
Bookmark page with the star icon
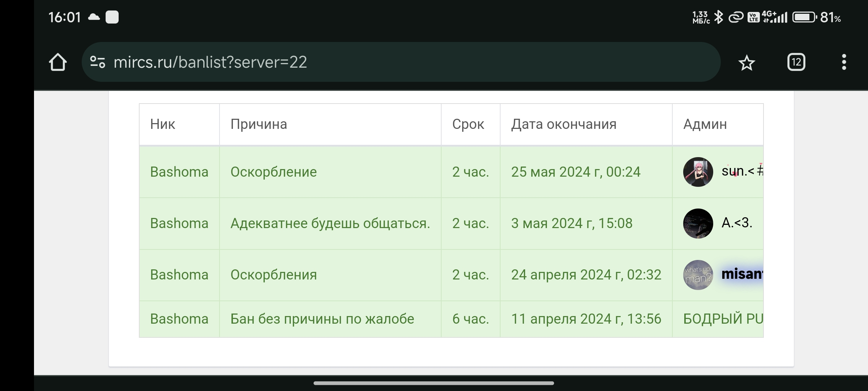746,63
